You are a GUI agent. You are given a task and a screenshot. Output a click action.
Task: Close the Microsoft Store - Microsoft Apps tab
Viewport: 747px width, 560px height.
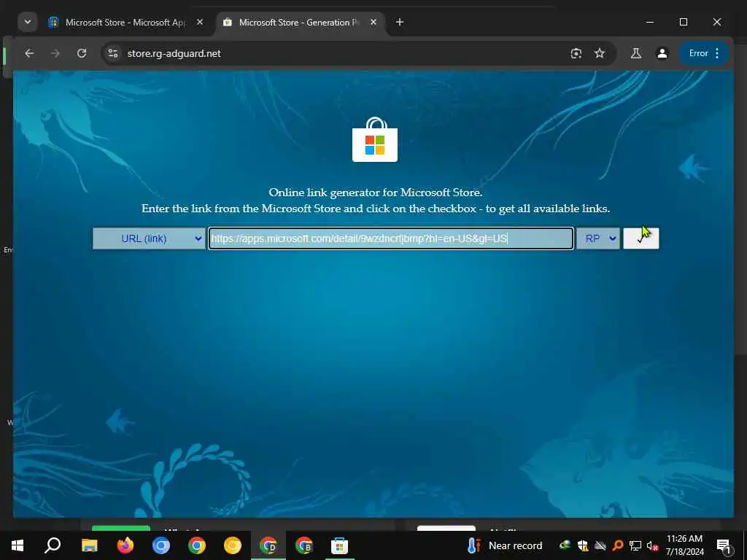click(200, 23)
